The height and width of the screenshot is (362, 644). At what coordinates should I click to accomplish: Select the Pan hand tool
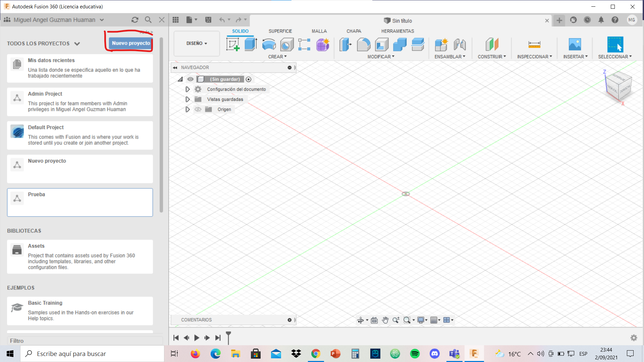tap(385, 320)
